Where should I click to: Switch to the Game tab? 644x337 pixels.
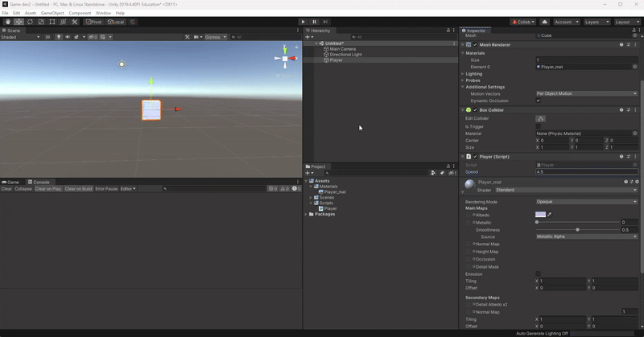coord(10,182)
